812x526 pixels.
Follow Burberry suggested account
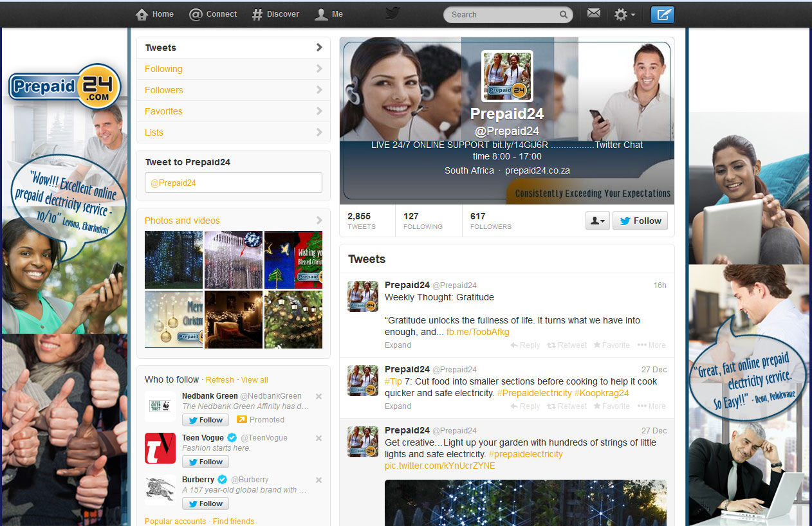(205, 503)
